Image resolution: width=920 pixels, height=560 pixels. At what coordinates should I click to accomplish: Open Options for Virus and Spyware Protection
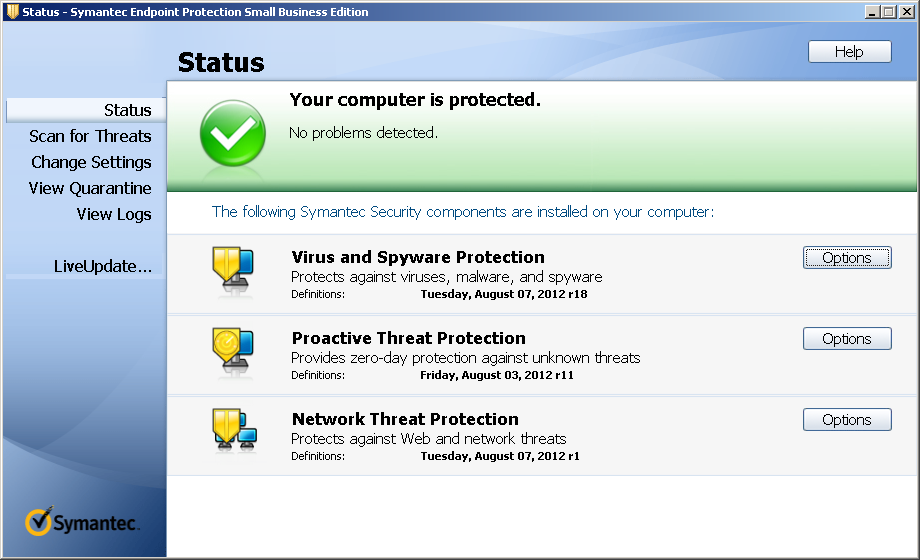[846, 258]
